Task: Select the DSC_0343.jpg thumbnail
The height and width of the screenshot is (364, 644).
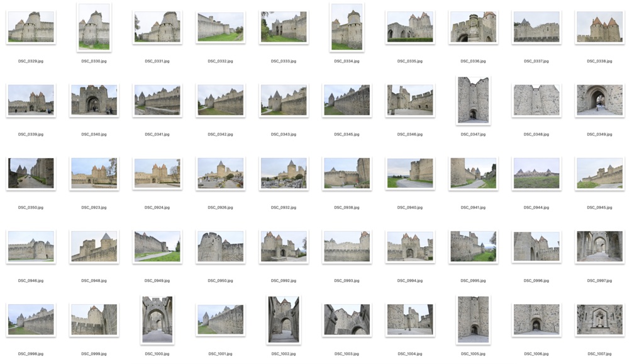Action: pyautogui.click(x=284, y=100)
